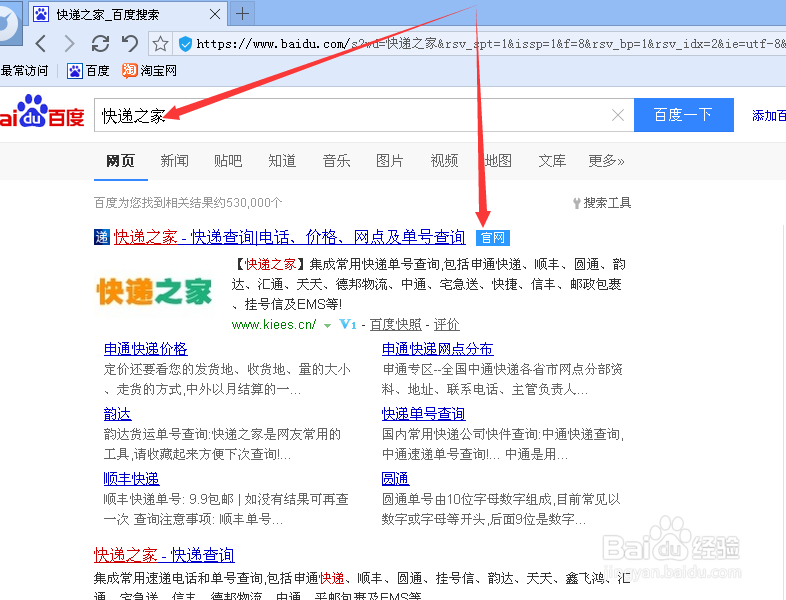Open the 评价 link

447,325
